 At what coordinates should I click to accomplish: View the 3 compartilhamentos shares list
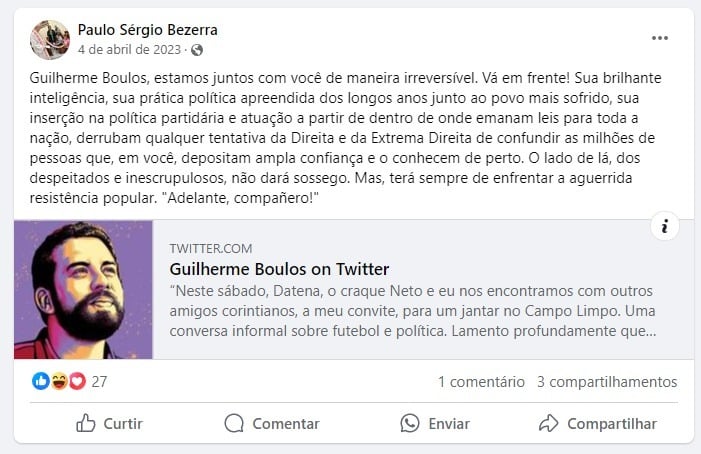click(x=607, y=381)
